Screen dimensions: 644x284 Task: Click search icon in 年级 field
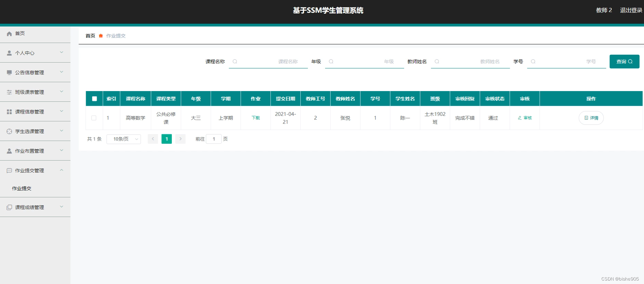pos(331,62)
